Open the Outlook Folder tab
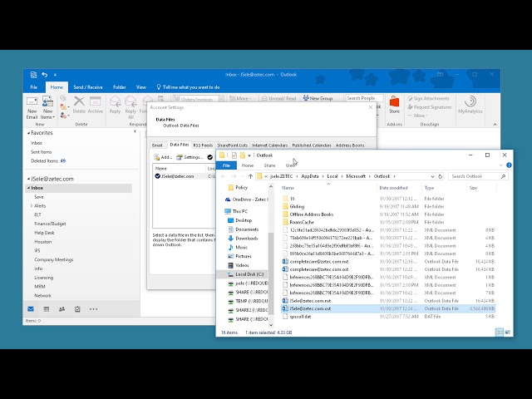The width and height of the screenshot is (532, 399). pos(120,87)
